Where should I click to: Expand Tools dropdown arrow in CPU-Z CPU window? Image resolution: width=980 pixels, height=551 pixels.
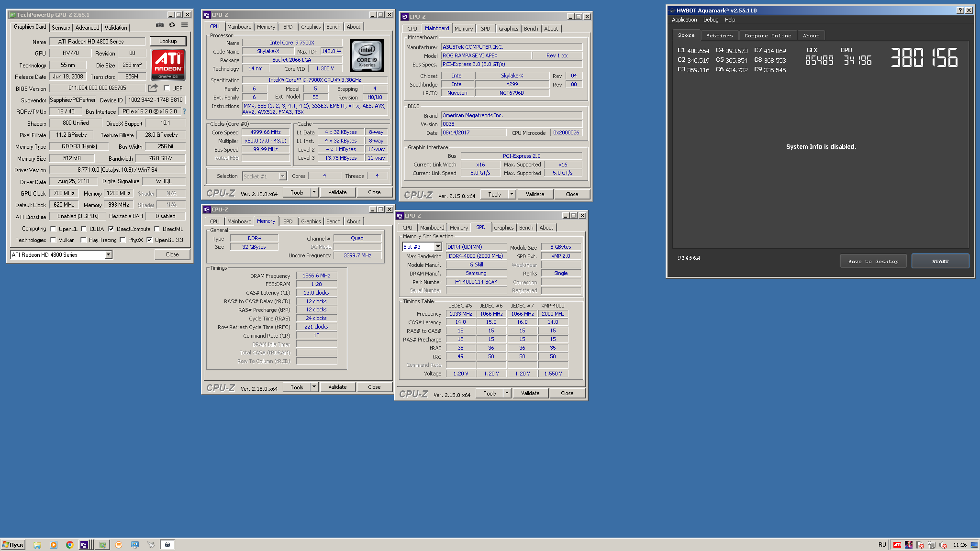[314, 192]
